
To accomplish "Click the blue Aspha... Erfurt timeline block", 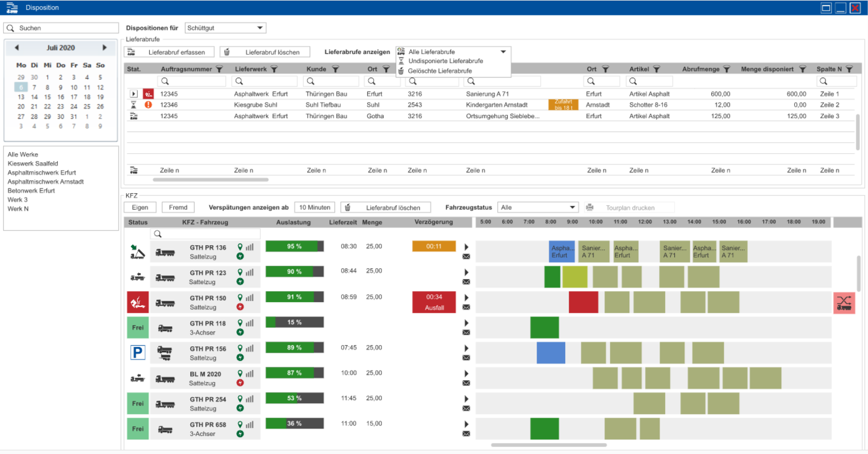I will point(562,252).
